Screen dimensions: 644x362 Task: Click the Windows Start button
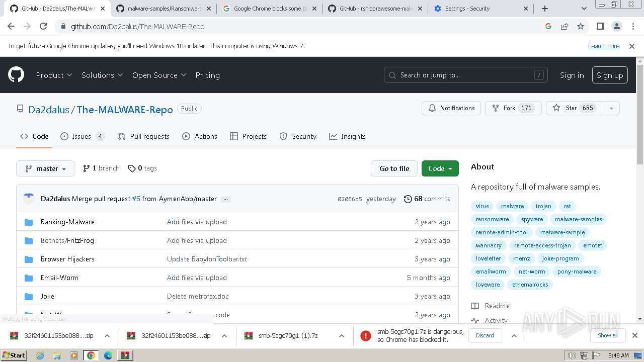click(x=14, y=355)
